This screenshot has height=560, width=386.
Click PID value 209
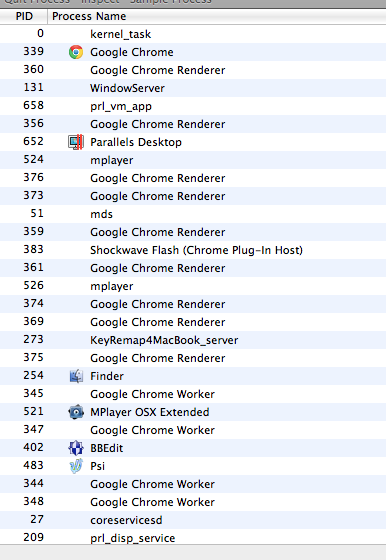(x=34, y=537)
